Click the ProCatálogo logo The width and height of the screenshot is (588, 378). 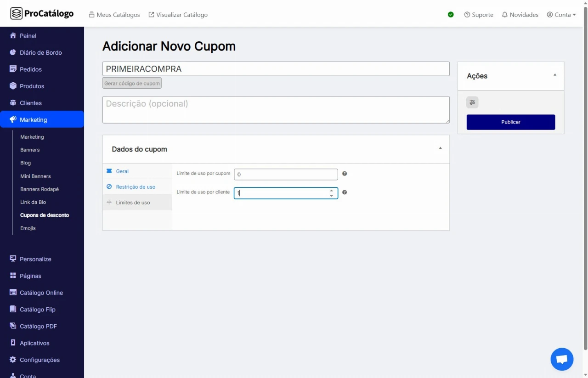[42, 14]
